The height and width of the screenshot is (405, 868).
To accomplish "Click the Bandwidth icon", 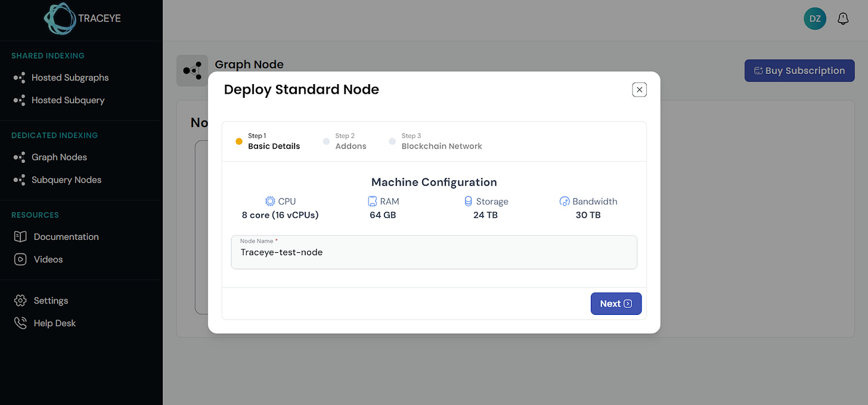I will pos(565,202).
